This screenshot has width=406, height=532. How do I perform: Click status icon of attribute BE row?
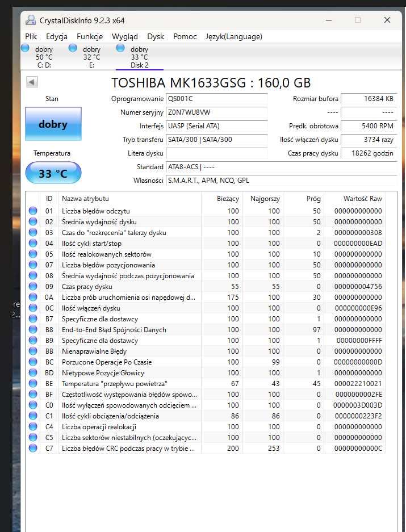click(33, 383)
